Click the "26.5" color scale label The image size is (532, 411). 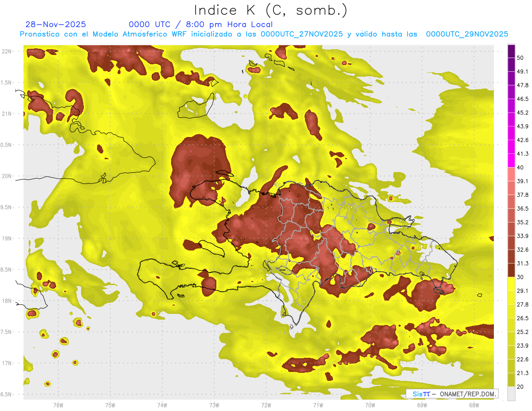pos(523,318)
